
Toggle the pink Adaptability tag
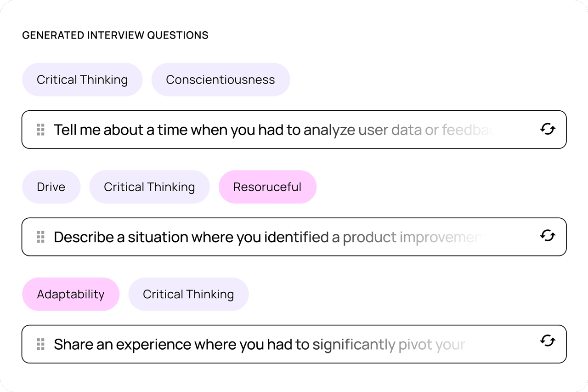point(71,294)
